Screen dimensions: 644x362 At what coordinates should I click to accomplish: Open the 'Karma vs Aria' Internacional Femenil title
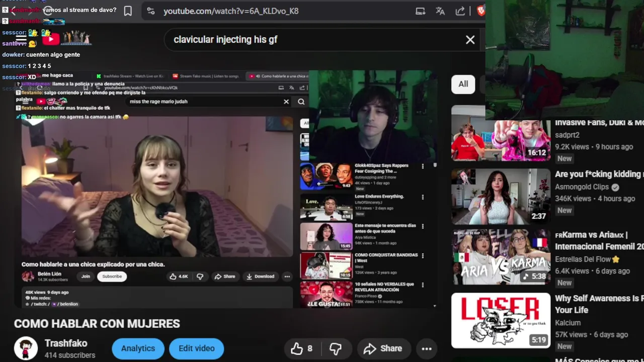599,240
